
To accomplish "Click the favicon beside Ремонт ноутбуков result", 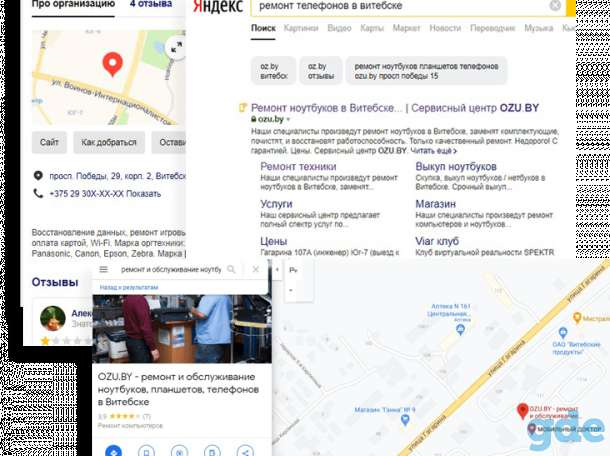I will [x=243, y=107].
